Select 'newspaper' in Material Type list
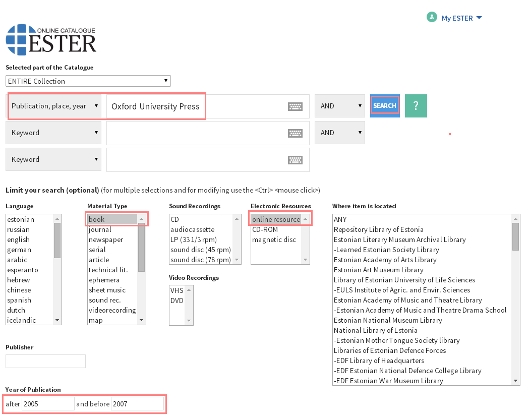This screenshot has height=420, width=530. pyautogui.click(x=112, y=239)
